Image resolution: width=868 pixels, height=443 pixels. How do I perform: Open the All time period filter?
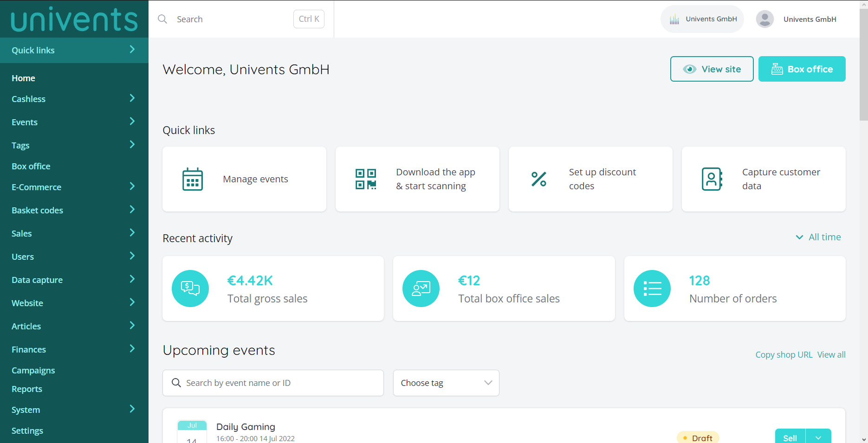point(819,237)
